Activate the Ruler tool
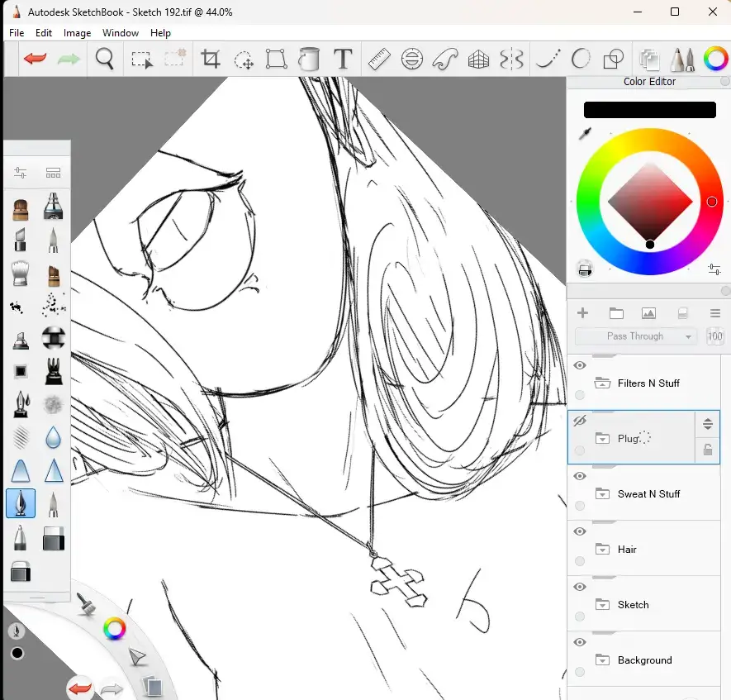731x700 pixels. [379, 60]
